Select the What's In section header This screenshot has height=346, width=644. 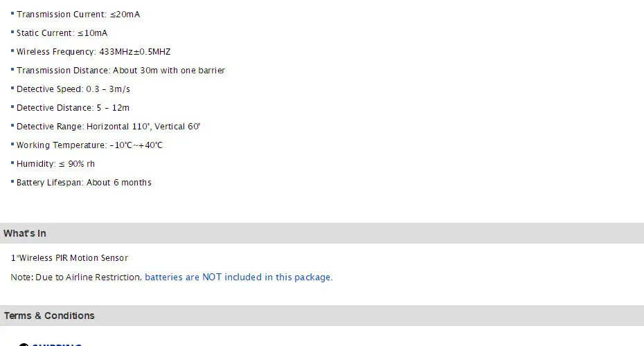click(25, 233)
